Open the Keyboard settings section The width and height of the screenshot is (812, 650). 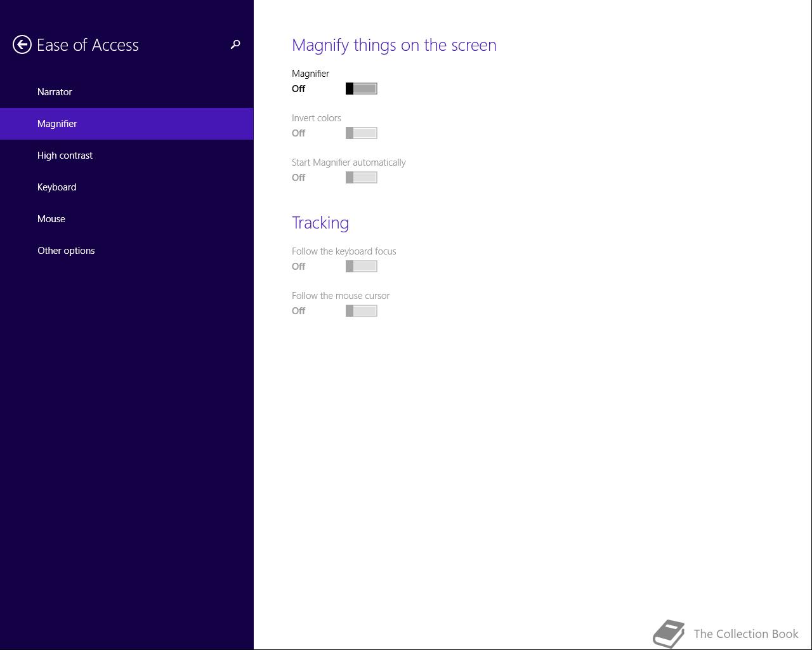click(127, 187)
